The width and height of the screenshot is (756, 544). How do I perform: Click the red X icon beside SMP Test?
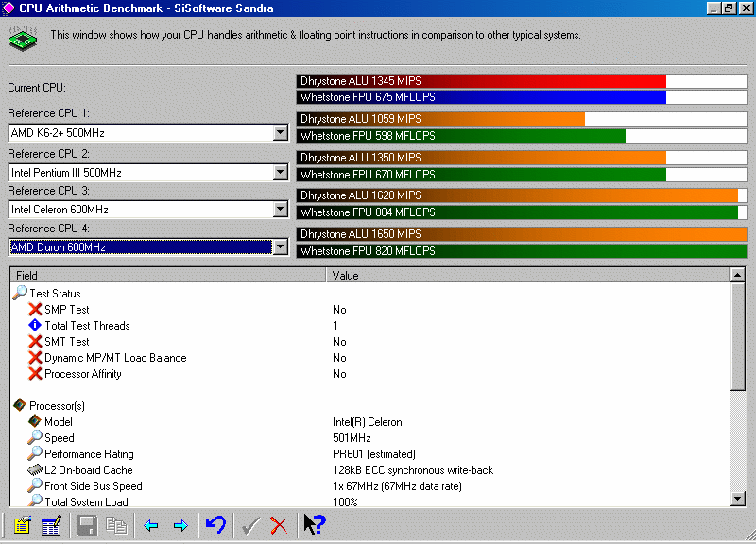[x=35, y=309]
